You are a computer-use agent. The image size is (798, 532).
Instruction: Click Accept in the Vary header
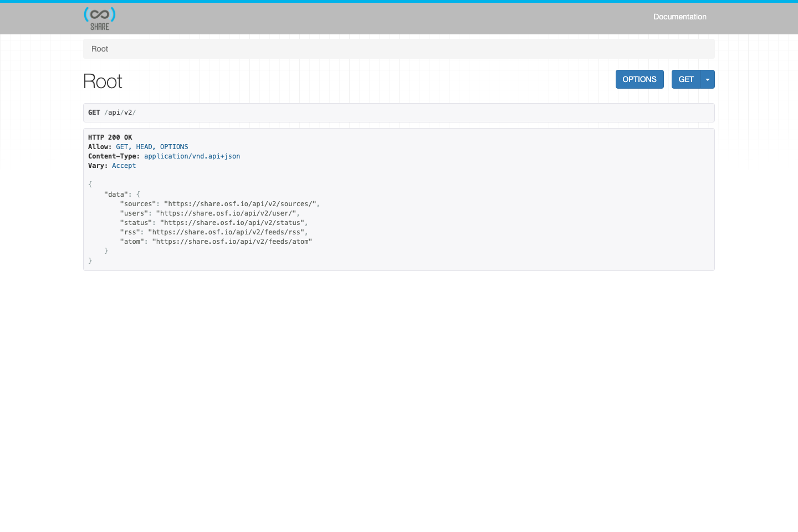click(124, 165)
